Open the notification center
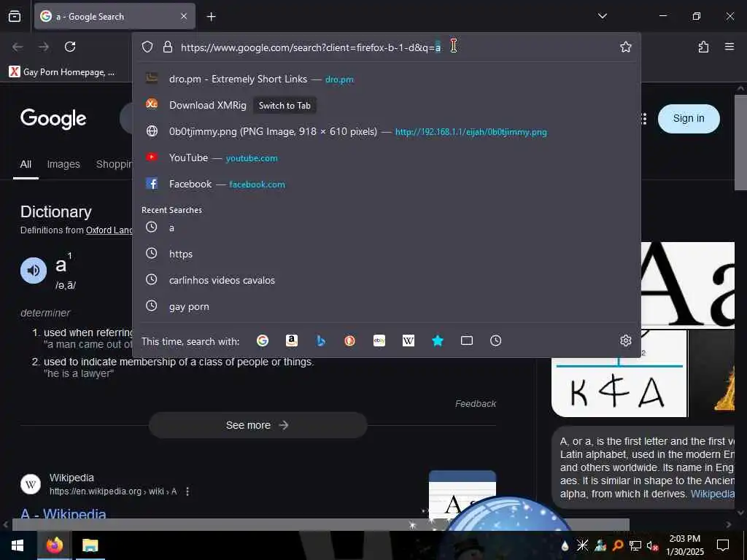747x560 pixels. point(723,545)
